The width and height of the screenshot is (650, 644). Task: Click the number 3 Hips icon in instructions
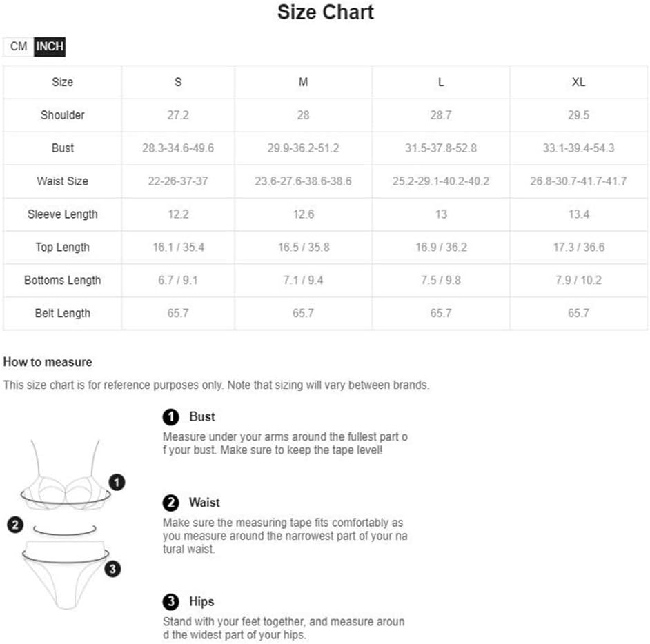tap(171, 602)
